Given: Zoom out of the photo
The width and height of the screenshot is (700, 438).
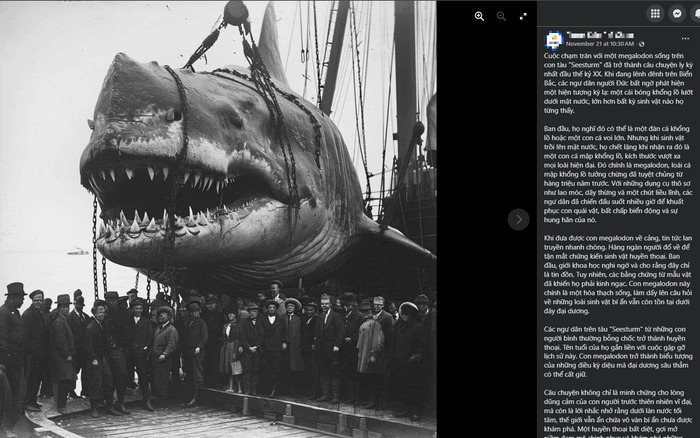Looking at the screenshot, I should pos(501,17).
